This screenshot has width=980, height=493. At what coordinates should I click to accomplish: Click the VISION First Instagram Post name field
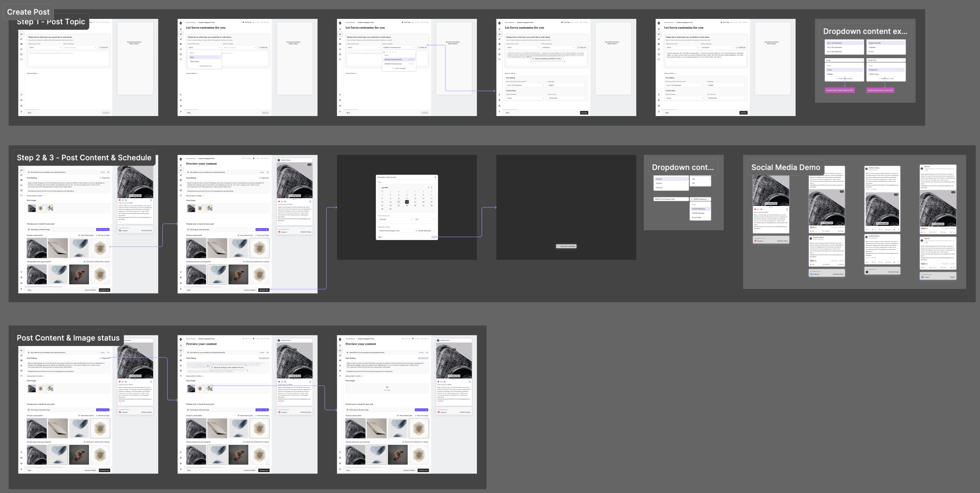tap(395, 230)
